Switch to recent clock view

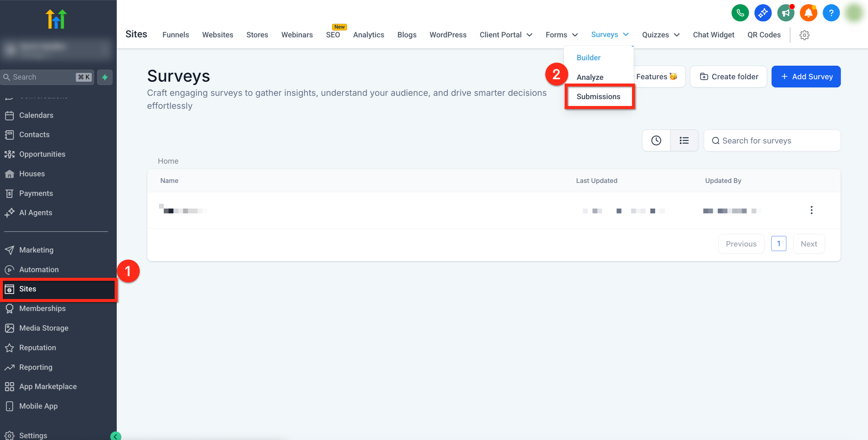point(656,141)
